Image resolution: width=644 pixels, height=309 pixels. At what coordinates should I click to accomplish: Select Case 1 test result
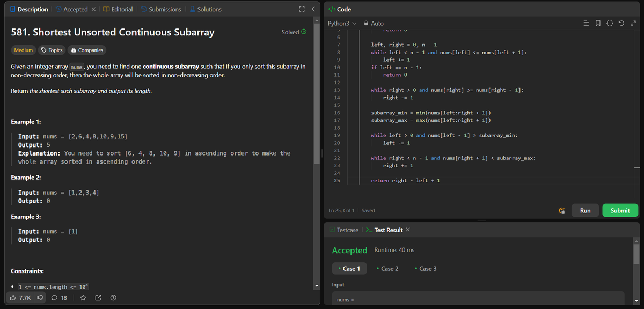click(x=349, y=268)
